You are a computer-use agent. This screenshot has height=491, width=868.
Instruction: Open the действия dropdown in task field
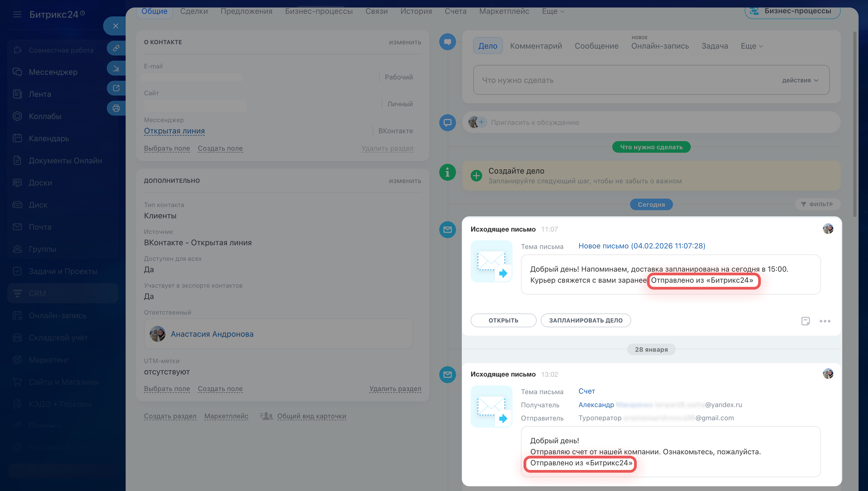click(800, 80)
